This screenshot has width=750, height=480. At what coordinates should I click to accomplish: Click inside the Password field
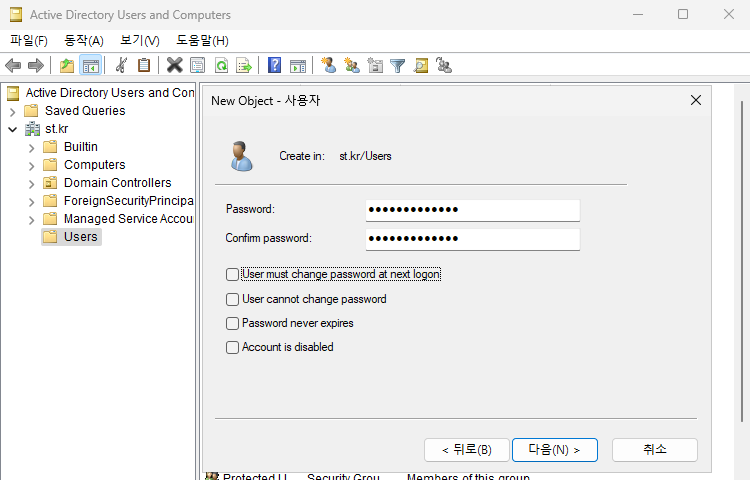click(473, 210)
